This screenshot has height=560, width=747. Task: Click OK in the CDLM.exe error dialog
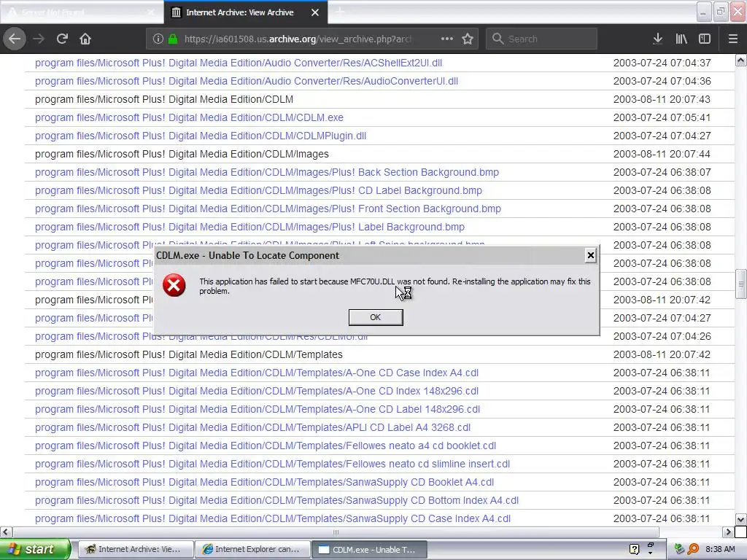(376, 317)
